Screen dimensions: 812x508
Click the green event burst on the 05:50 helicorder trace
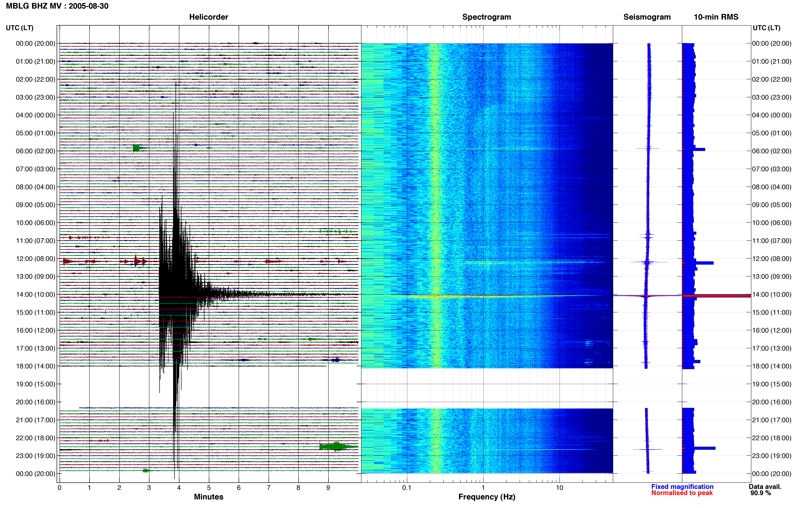(139, 148)
